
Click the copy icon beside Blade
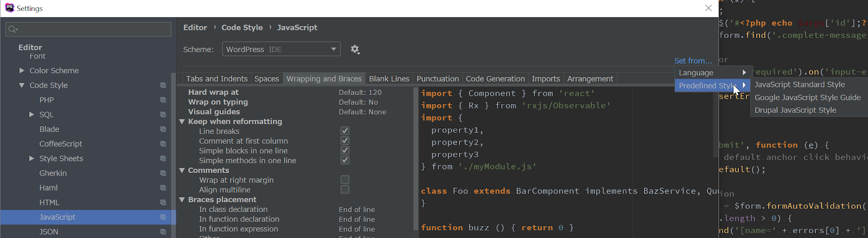[x=163, y=129]
